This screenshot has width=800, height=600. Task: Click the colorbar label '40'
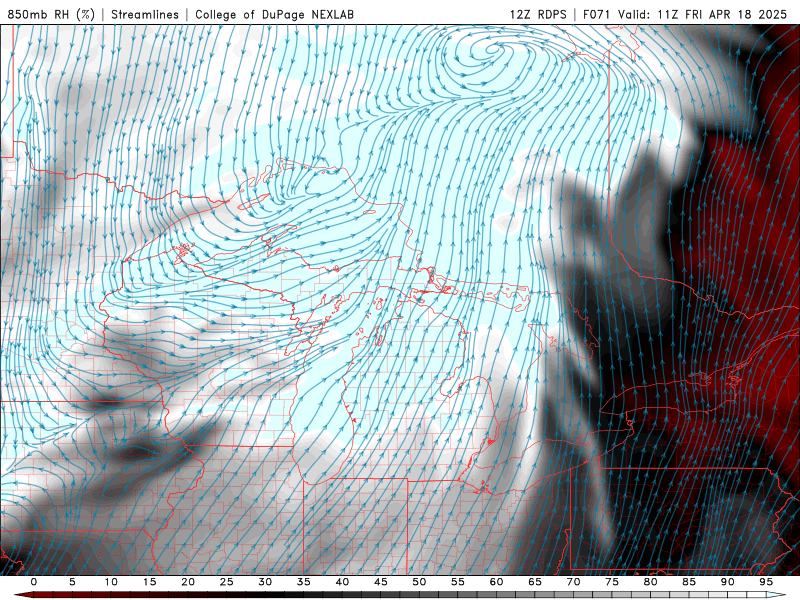coord(342,582)
